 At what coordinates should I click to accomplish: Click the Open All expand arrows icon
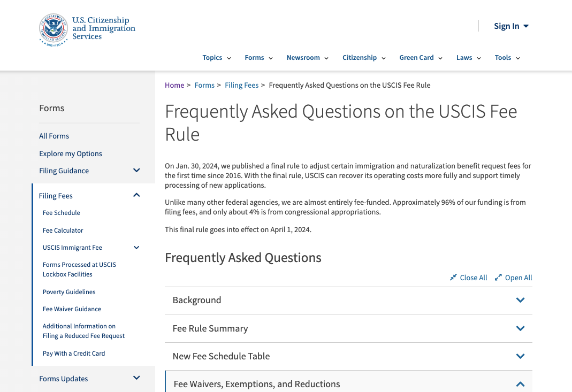[x=498, y=278]
